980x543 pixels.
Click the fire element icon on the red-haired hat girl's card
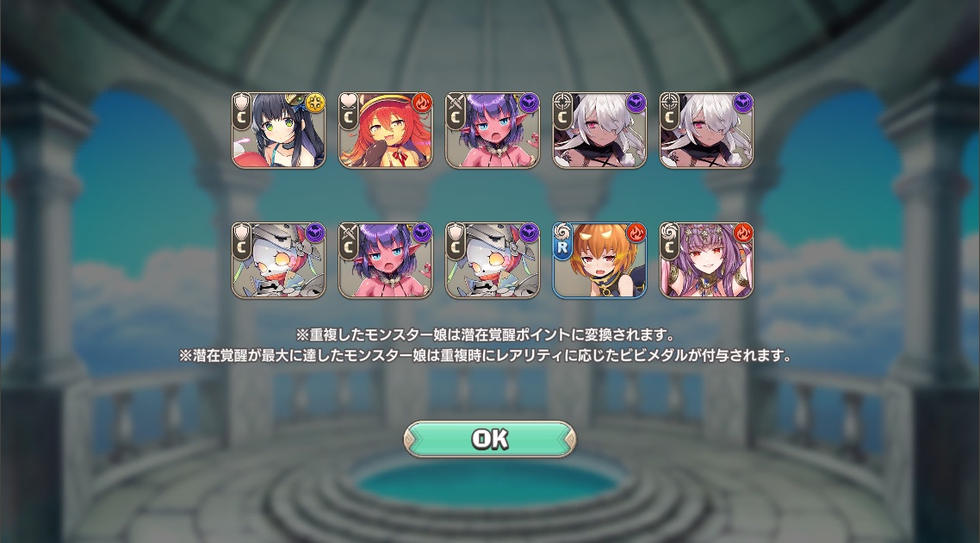pyautogui.click(x=422, y=103)
